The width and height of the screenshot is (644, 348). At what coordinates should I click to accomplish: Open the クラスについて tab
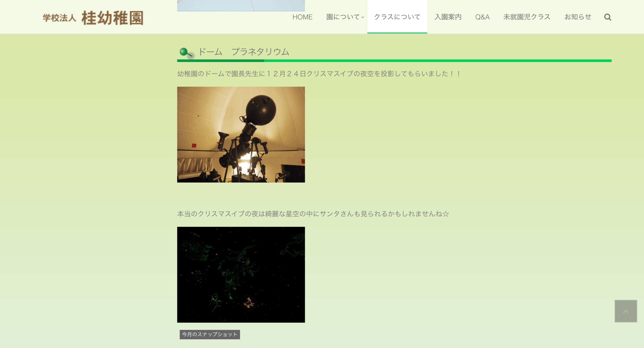click(x=397, y=17)
